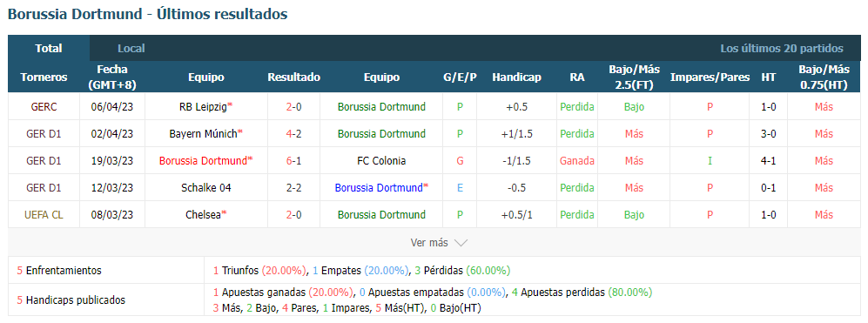Click Los últimos 20 partidos label
The height and width of the screenshot is (323, 868).
(x=782, y=48)
